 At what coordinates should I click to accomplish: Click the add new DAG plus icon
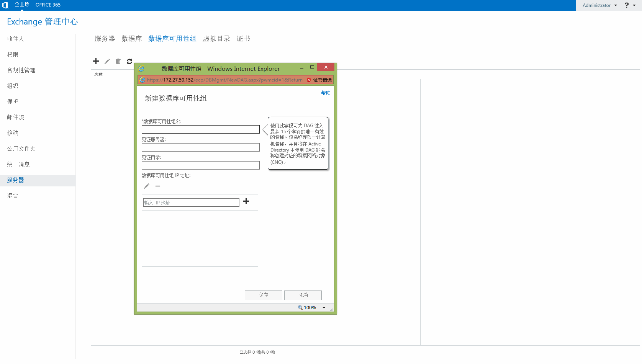point(96,61)
